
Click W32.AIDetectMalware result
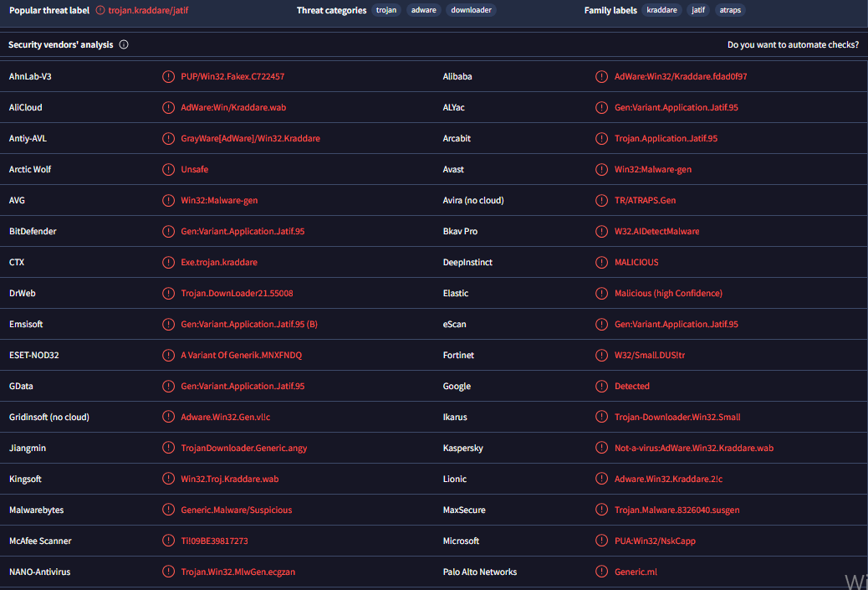coord(657,232)
